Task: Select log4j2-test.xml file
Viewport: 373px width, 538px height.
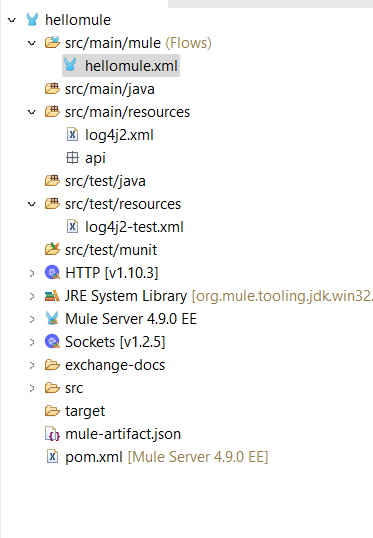Action: (134, 227)
